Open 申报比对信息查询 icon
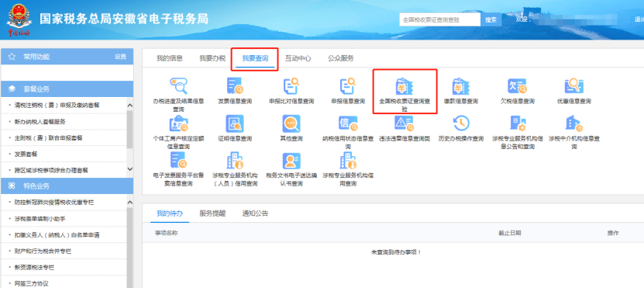The height and width of the screenshot is (288, 644). 291,85
